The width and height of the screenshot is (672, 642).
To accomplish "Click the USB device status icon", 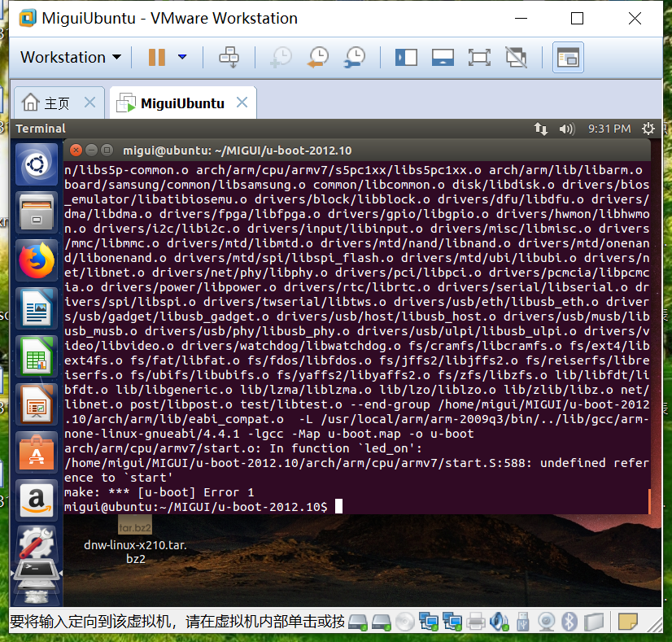I will 522,622.
